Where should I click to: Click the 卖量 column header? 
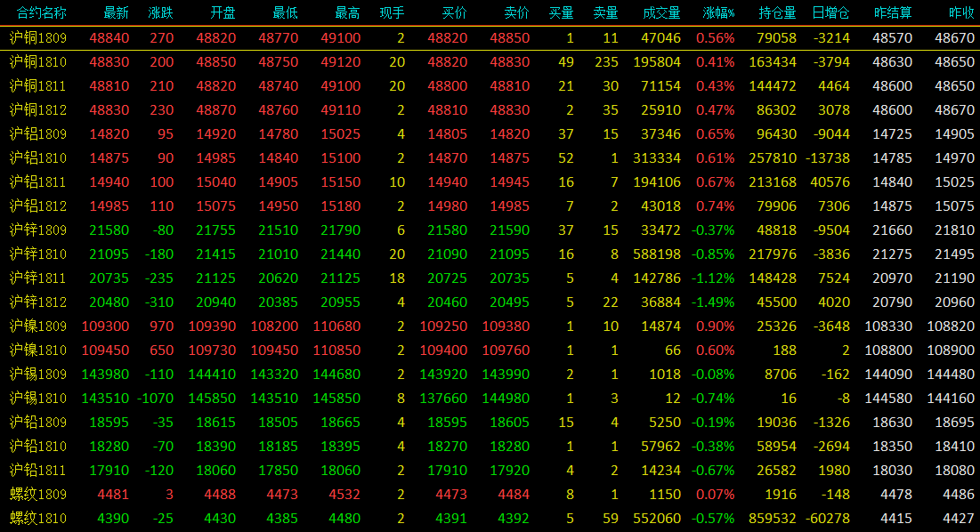point(605,12)
